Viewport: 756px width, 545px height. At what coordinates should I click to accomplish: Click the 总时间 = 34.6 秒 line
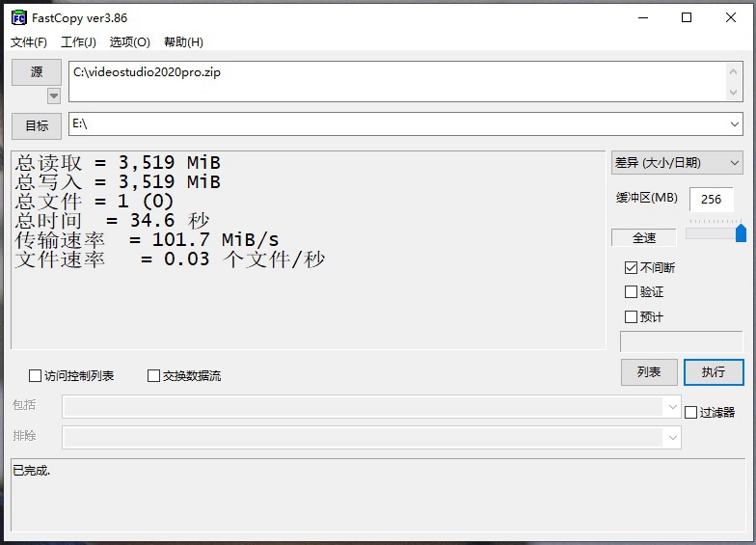pyautogui.click(x=112, y=220)
